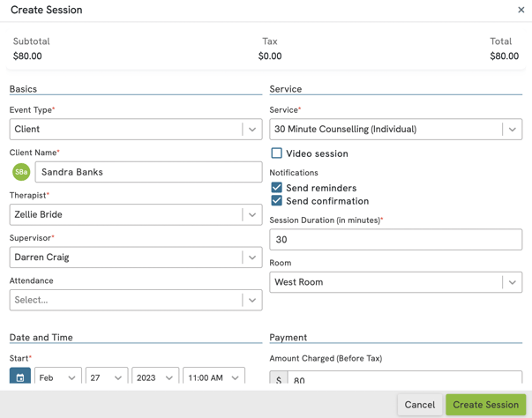
Task: Open the Room dropdown showing West Room
Action: [395, 282]
